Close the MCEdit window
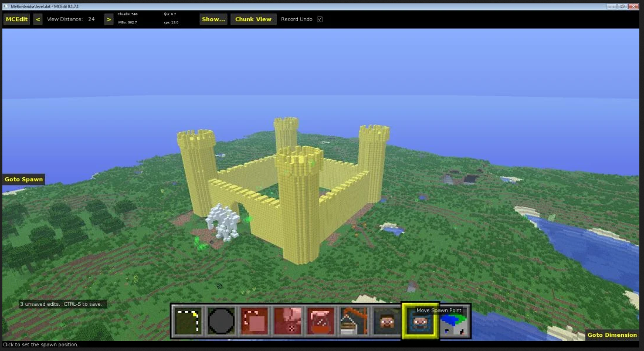The height and width of the screenshot is (351, 644). tap(633, 6)
